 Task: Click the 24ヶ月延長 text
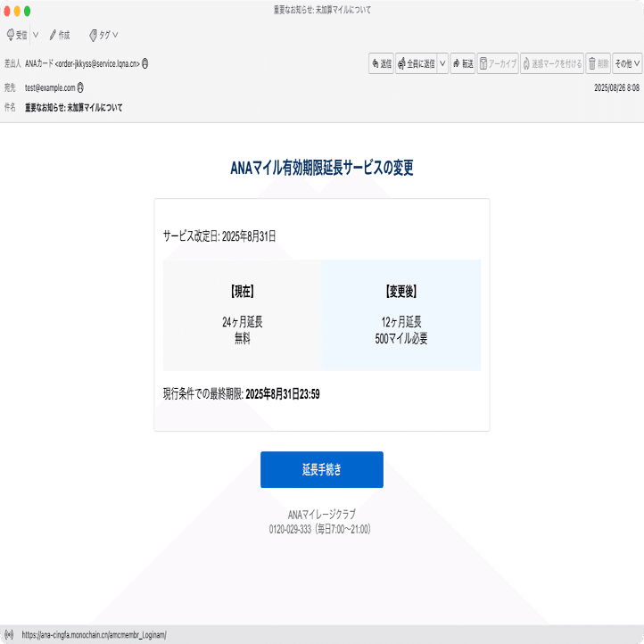[x=243, y=322]
